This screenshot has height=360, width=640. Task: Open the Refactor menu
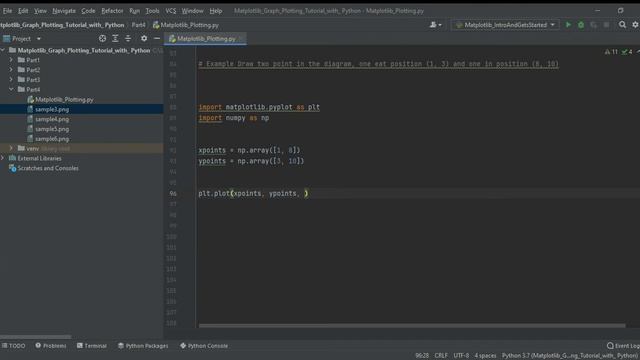(x=112, y=11)
